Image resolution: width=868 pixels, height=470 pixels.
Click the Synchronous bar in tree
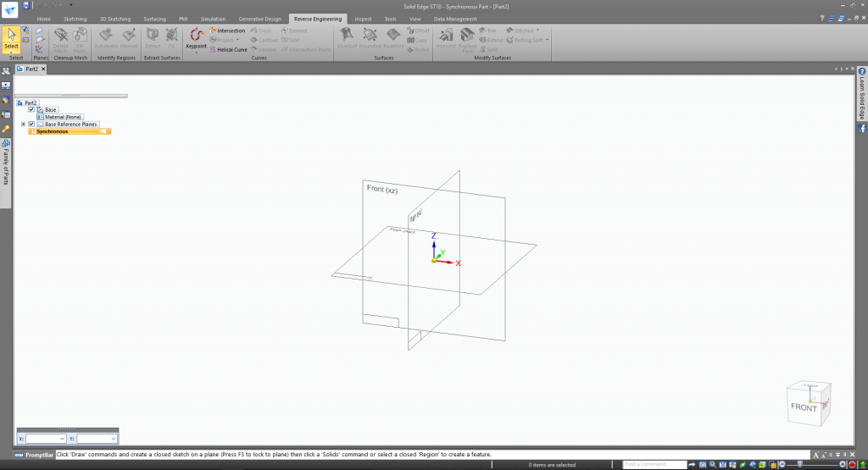[70, 131]
